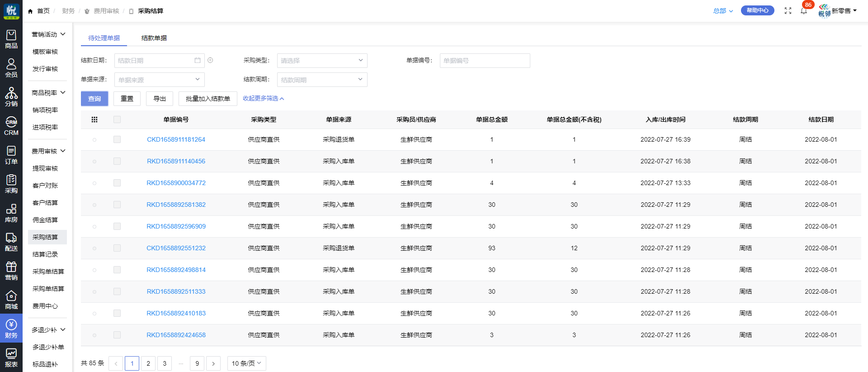Screen dimensions: 868x372
Task: Open column settings grid icon in table header
Action: pos(94,119)
